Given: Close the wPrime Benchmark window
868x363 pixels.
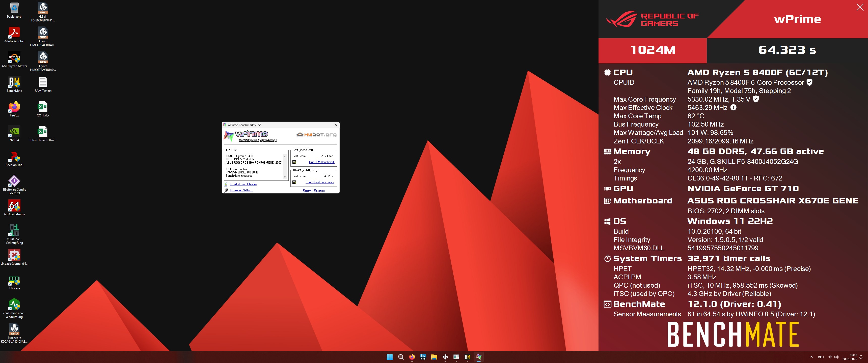Looking at the screenshot, I should pos(336,125).
